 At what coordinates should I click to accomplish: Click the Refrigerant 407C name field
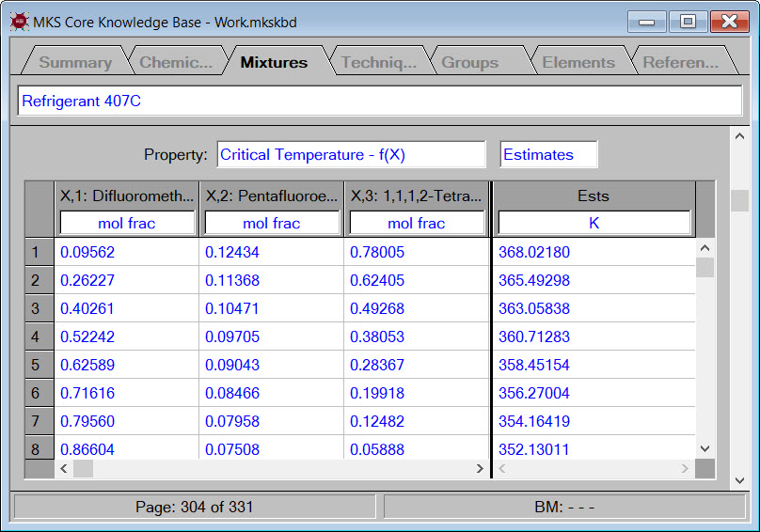click(379, 102)
